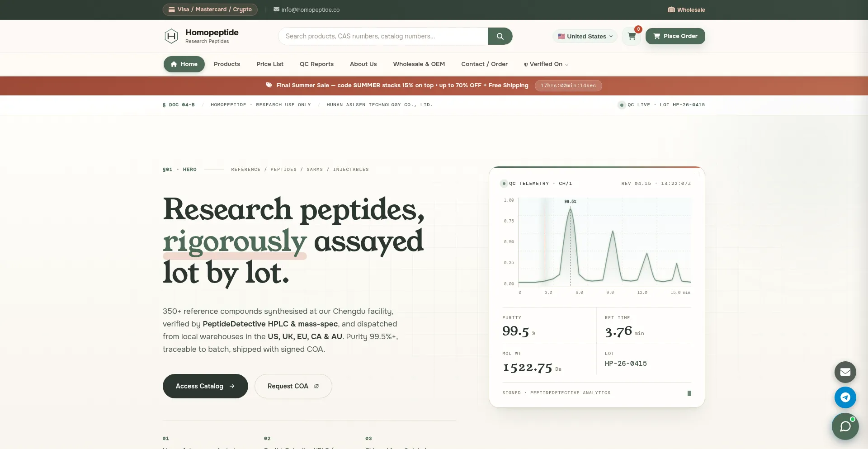868x449 pixels.
Task: Open the email contact floating icon
Action: tap(845, 372)
